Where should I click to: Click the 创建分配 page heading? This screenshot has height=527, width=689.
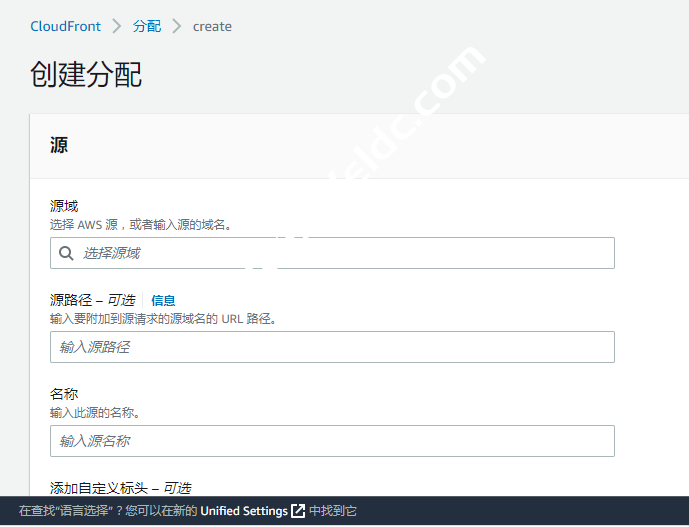tap(86, 75)
